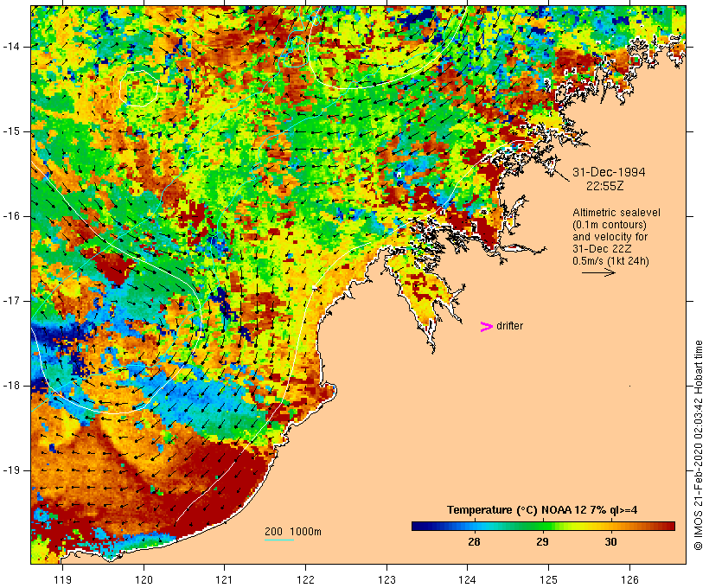709x588 pixels.
Task: Click the longitude axis label '121'
Action: click(224, 579)
